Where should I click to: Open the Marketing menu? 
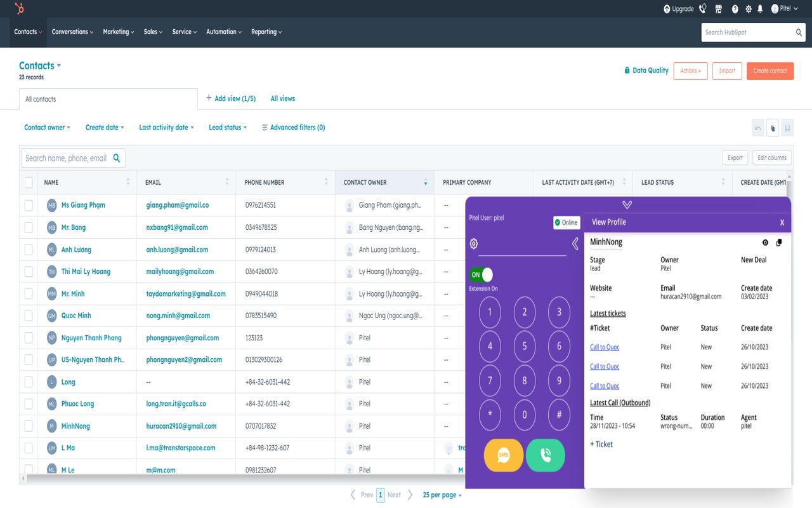[x=119, y=32]
